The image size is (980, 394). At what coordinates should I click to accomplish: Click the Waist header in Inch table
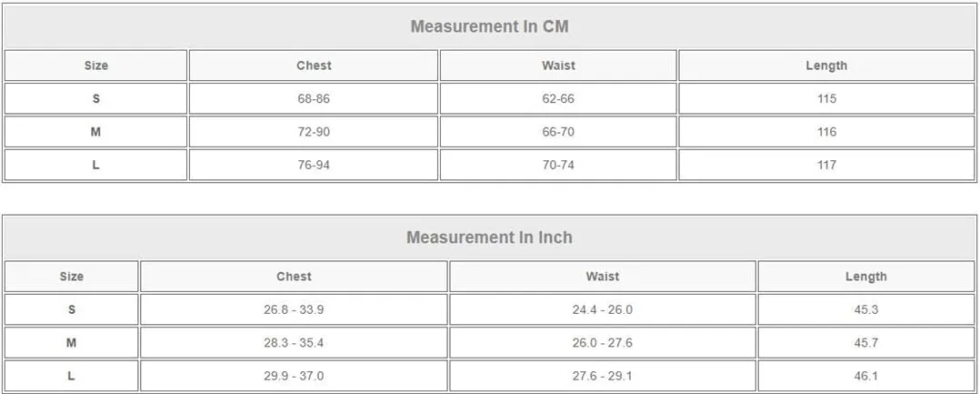tap(603, 277)
